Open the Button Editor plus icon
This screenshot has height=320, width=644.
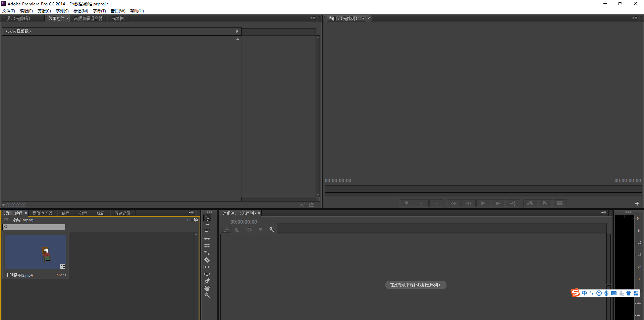click(x=637, y=204)
